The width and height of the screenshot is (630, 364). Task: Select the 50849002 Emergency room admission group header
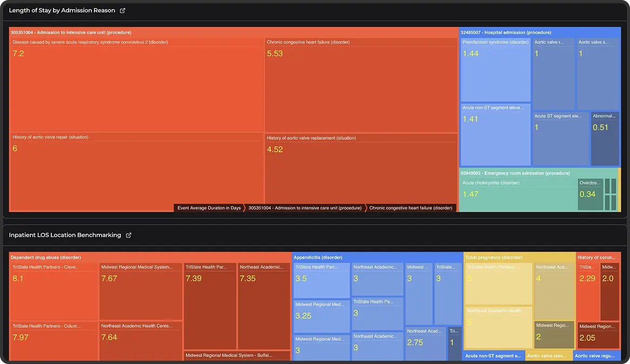[515, 173]
